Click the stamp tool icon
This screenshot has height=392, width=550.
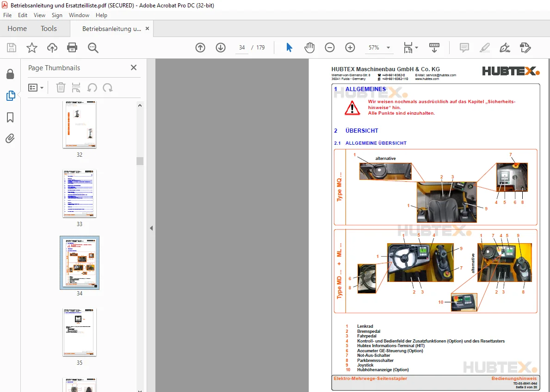pos(525,48)
